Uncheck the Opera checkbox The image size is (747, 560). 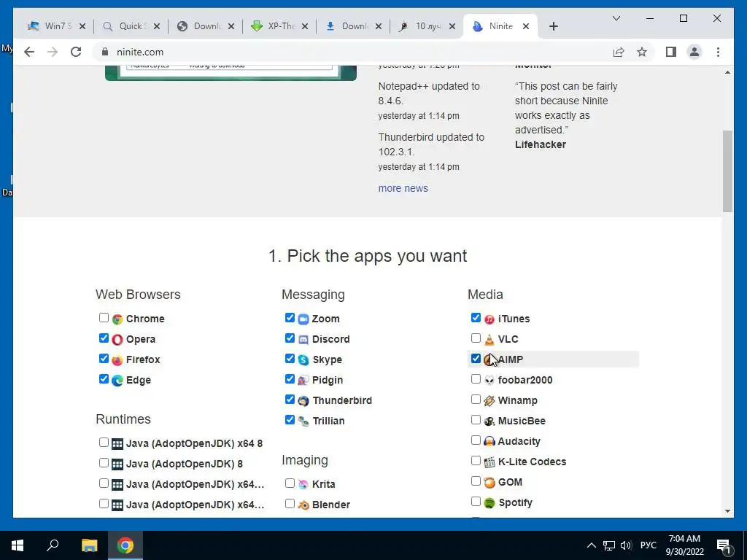(x=104, y=338)
